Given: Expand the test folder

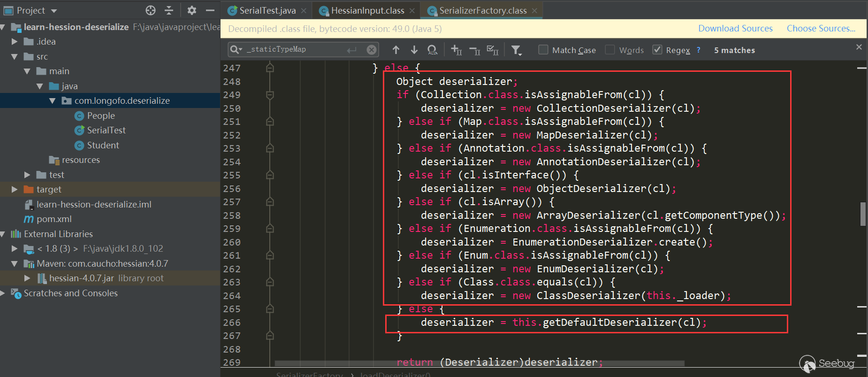Looking at the screenshot, I should click(x=27, y=175).
